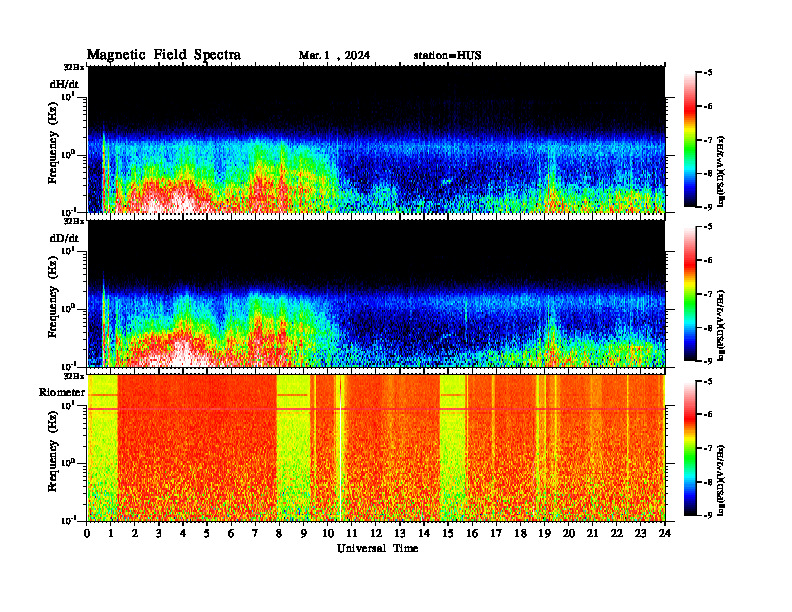Click the Riometer 'Frequency (Hz)' axis label

click(53, 450)
